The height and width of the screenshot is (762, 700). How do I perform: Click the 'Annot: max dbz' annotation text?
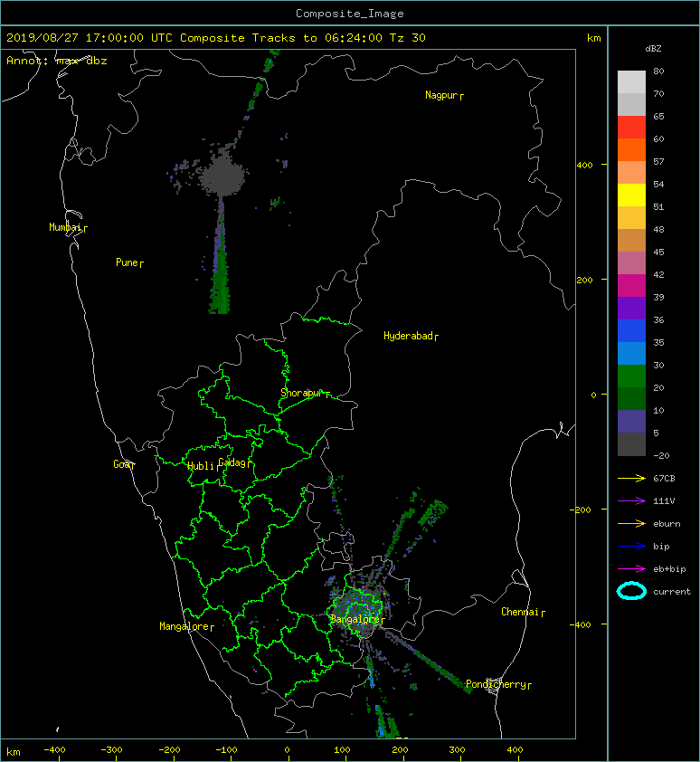tap(57, 61)
